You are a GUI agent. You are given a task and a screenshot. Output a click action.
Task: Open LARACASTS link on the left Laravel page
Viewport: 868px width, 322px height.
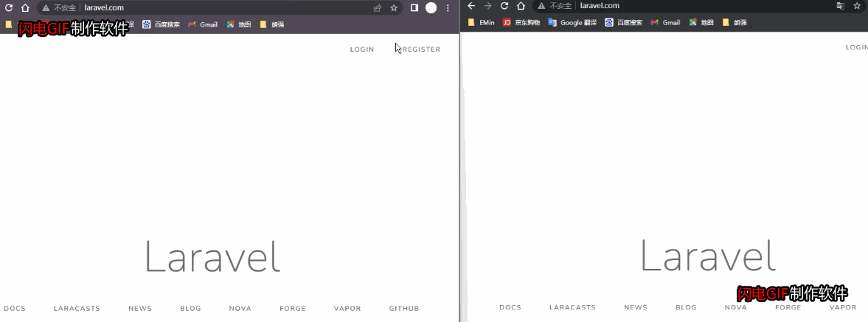(x=77, y=308)
